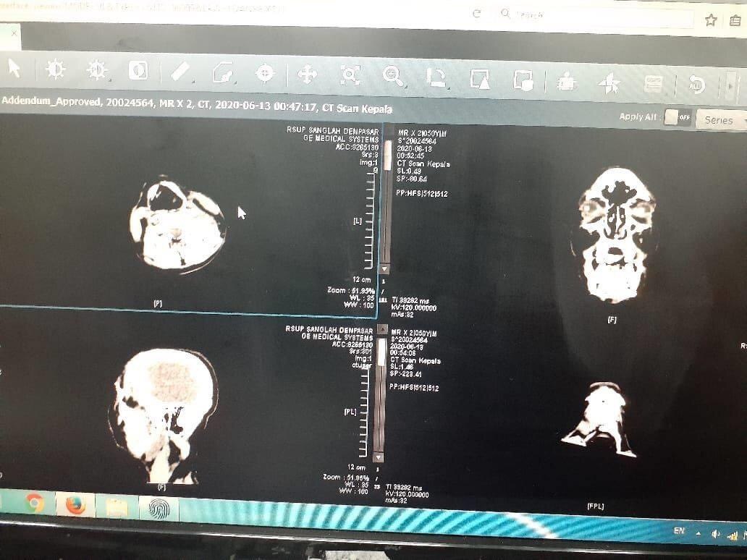Image resolution: width=747 pixels, height=560 pixels.
Task: Invert the image grayscale
Action: coord(138,71)
